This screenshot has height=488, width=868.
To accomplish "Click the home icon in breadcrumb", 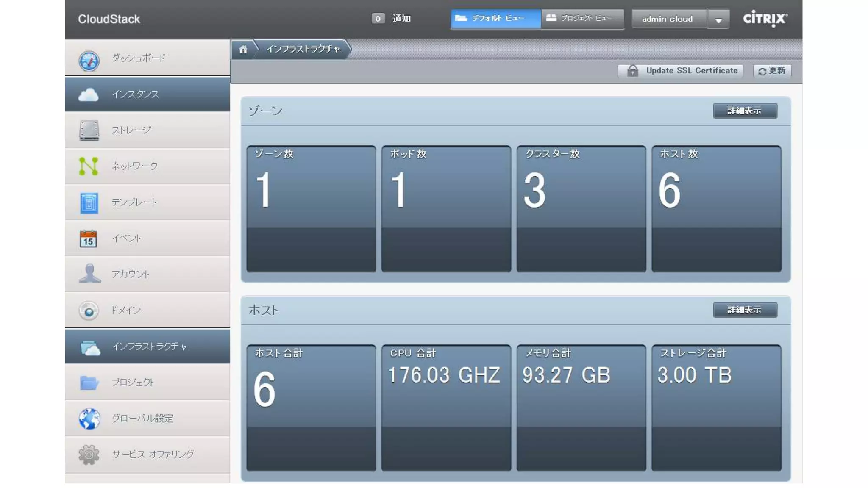I will [x=243, y=50].
